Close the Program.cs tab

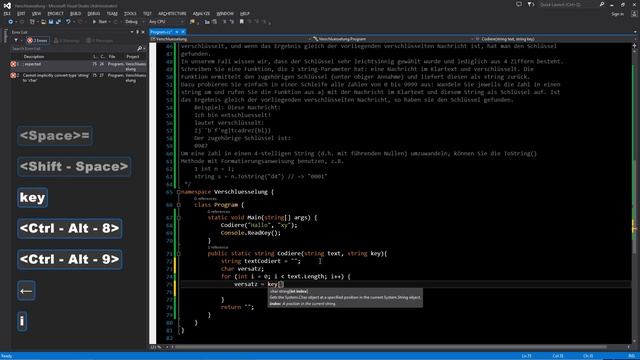[x=183, y=32]
